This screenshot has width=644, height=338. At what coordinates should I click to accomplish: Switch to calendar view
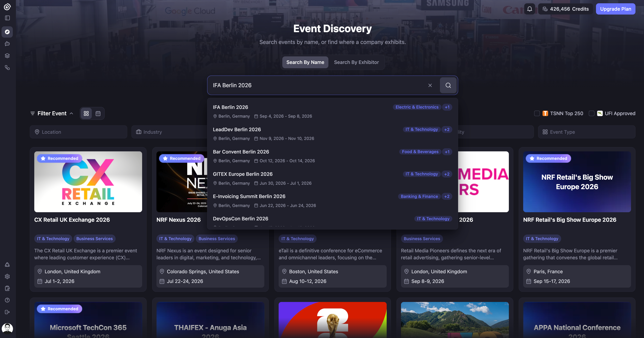pyautogui.click(x=98, y=114)
